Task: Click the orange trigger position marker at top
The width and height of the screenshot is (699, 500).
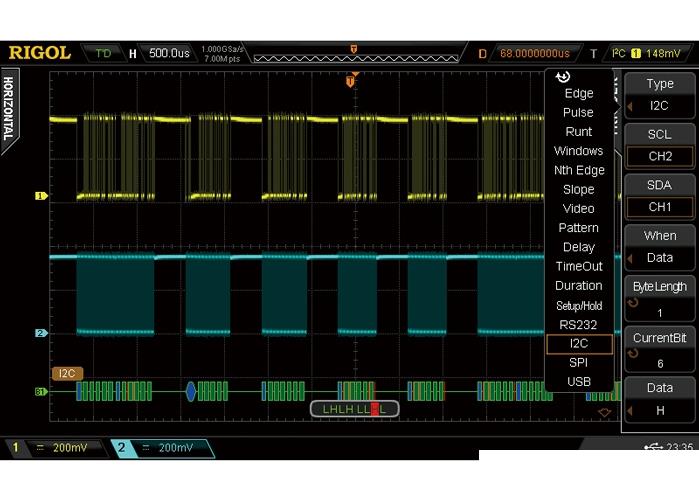Action: tap(350, 80)
